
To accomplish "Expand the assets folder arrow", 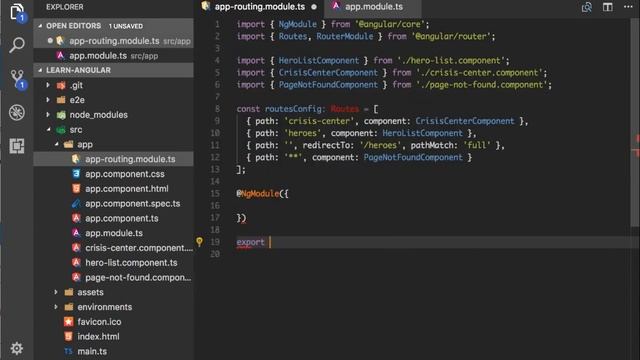I will (x=56, y=292).
